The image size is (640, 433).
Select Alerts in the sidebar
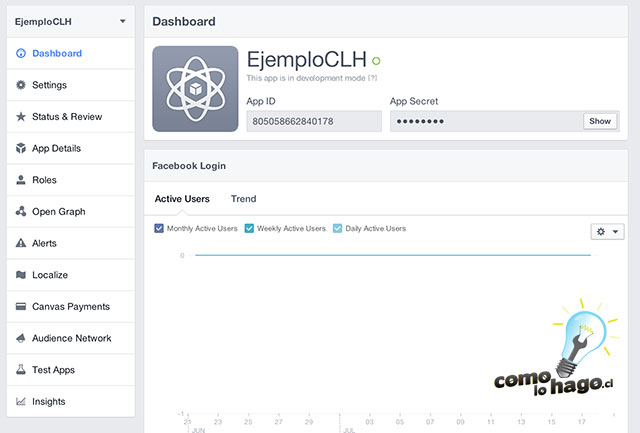pos(71,243)
